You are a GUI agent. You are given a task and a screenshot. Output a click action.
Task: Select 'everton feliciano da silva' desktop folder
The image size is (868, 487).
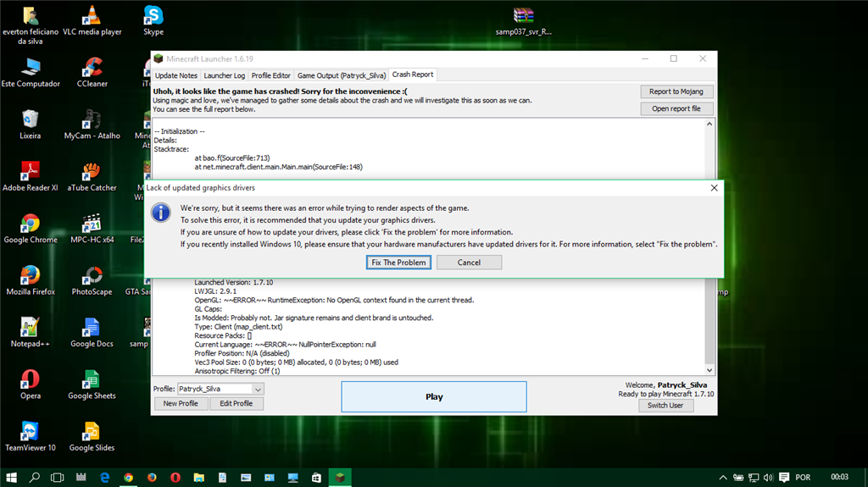pyautogui.click(x=31, y=25)
